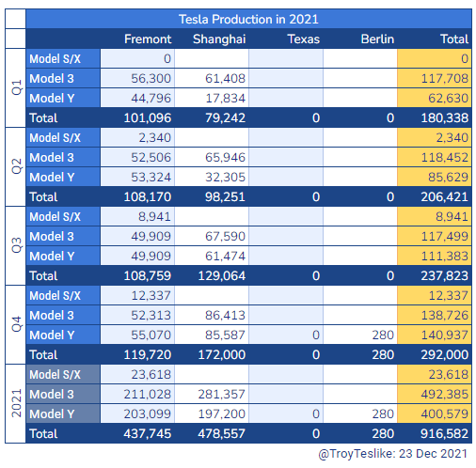Click Q3 Fremont total 108,759
476x468 pixels.
(x=137, y=275)
